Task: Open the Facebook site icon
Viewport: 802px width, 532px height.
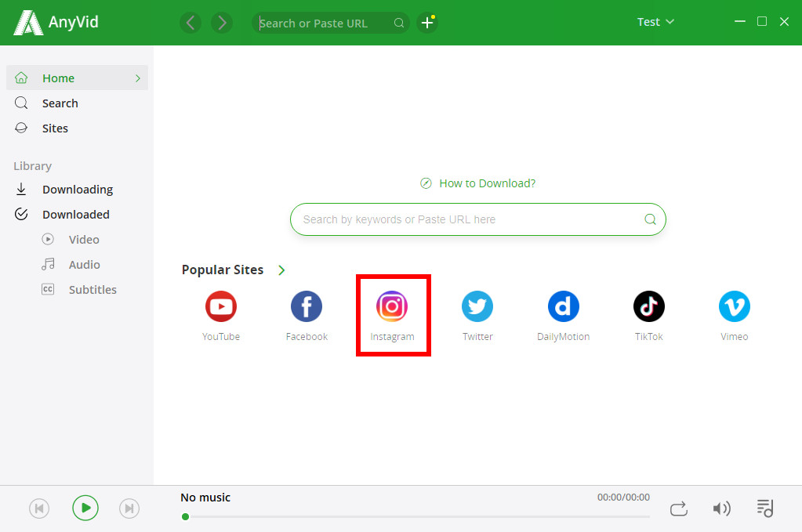Action: [307, 306]
